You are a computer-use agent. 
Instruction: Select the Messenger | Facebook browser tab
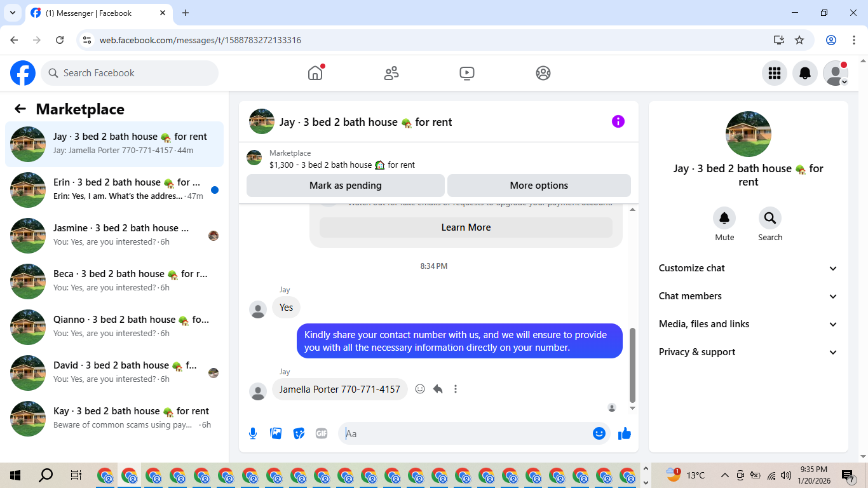98,13
